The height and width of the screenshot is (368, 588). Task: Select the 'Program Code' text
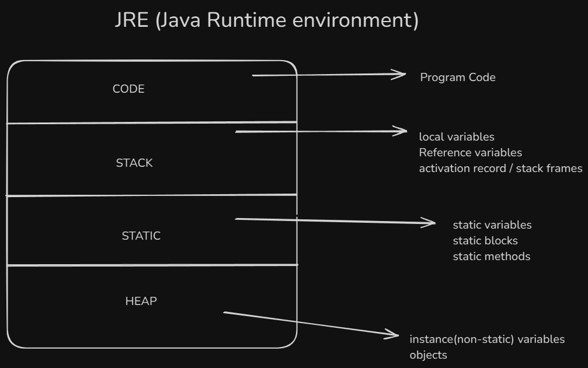458,78
